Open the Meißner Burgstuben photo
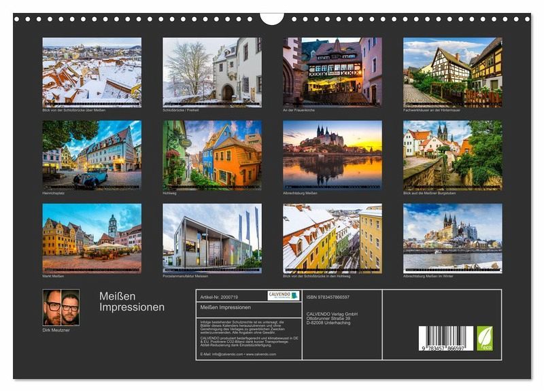Viewport: 544px width, 392px height. point(453,155)
